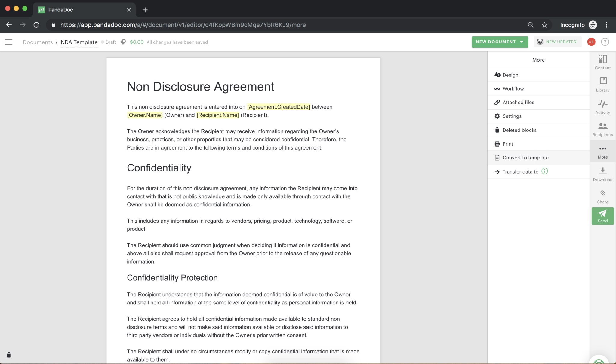616x364 pixels.
Task: Open the Design menu item
Action: coord(510,75)
